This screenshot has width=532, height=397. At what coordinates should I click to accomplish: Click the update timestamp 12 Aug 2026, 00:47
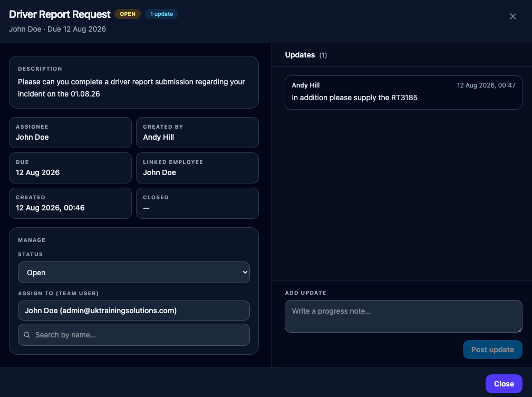pyautogui.click(x=486, y=85)
